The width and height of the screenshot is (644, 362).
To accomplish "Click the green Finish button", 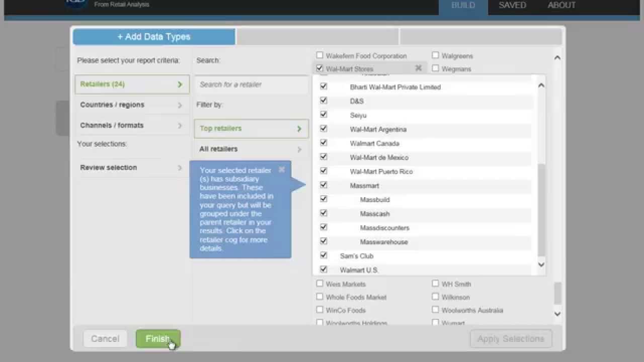I will click(158, 338).
